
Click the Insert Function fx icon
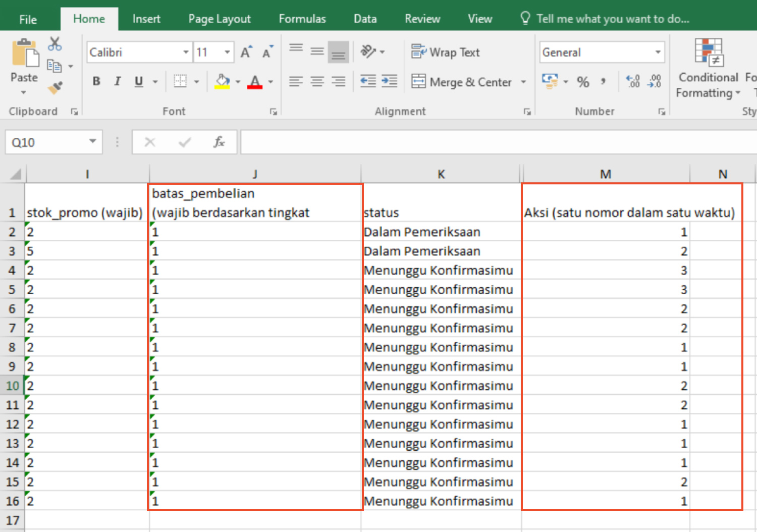pos(219,142)
